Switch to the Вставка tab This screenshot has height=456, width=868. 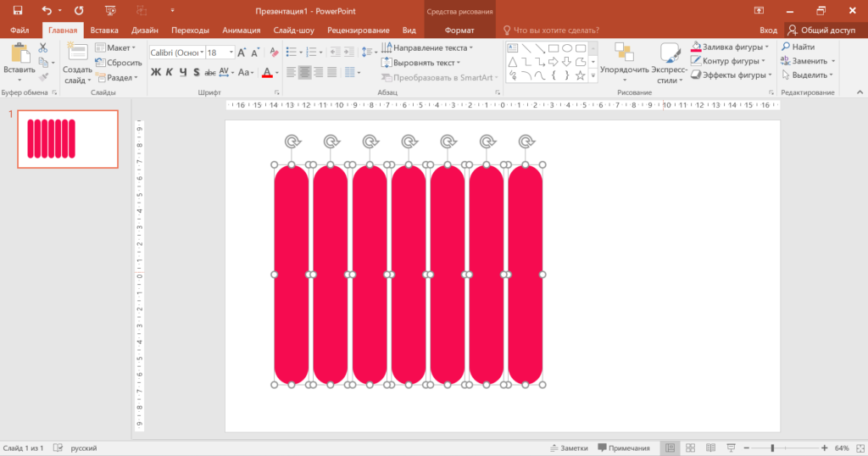tap(104, 30)
